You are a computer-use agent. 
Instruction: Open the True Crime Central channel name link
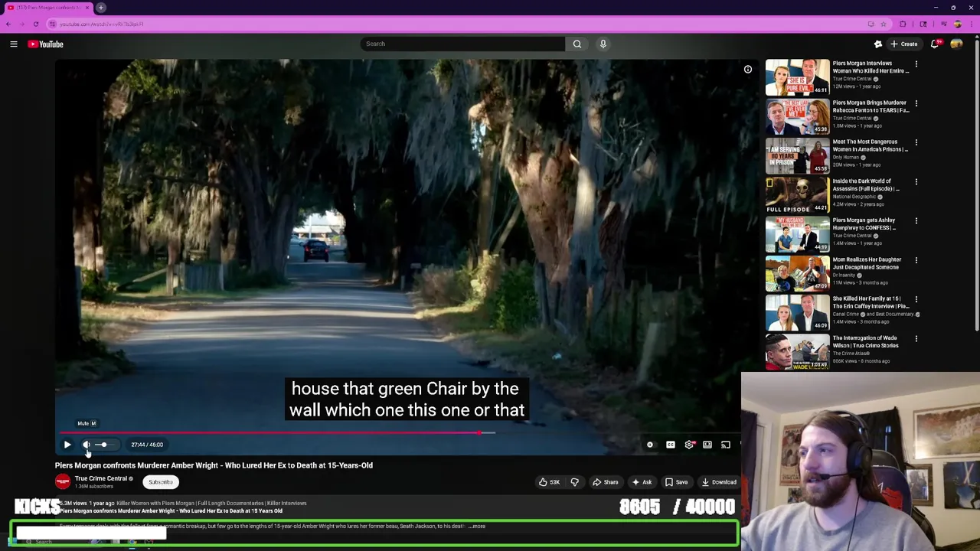pos(101,478)
